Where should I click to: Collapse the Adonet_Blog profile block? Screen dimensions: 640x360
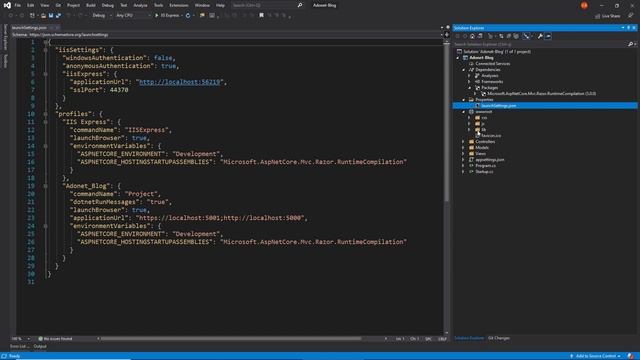[x=46, y=186]
